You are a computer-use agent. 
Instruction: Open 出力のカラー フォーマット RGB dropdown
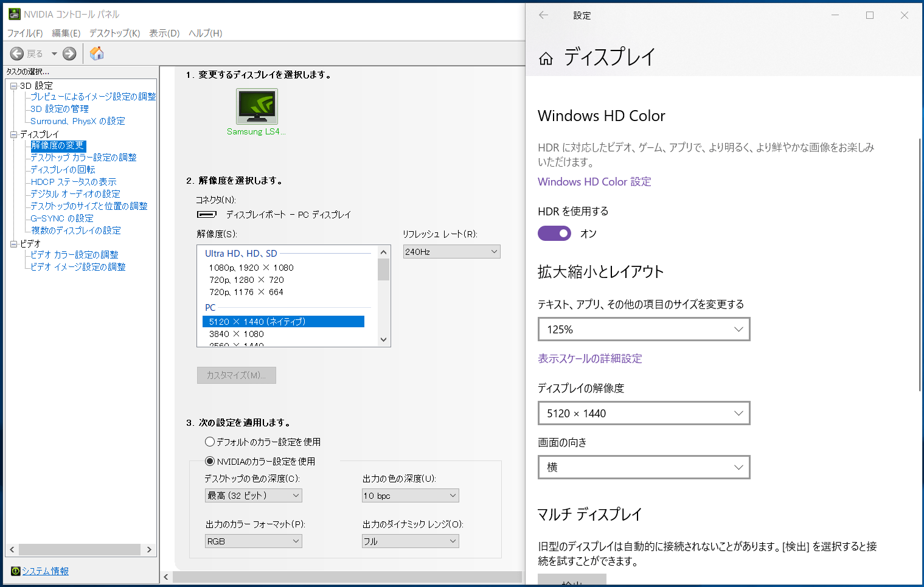pos(254,541)
